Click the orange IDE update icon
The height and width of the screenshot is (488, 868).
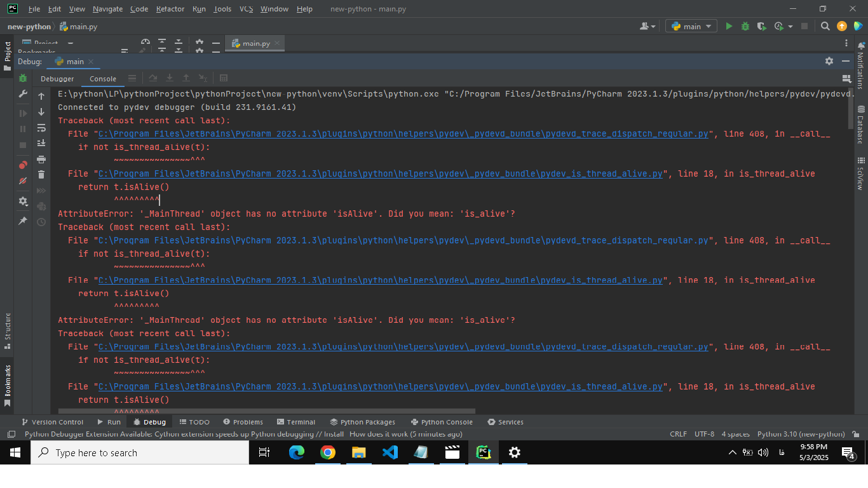[x=842, y=26]
